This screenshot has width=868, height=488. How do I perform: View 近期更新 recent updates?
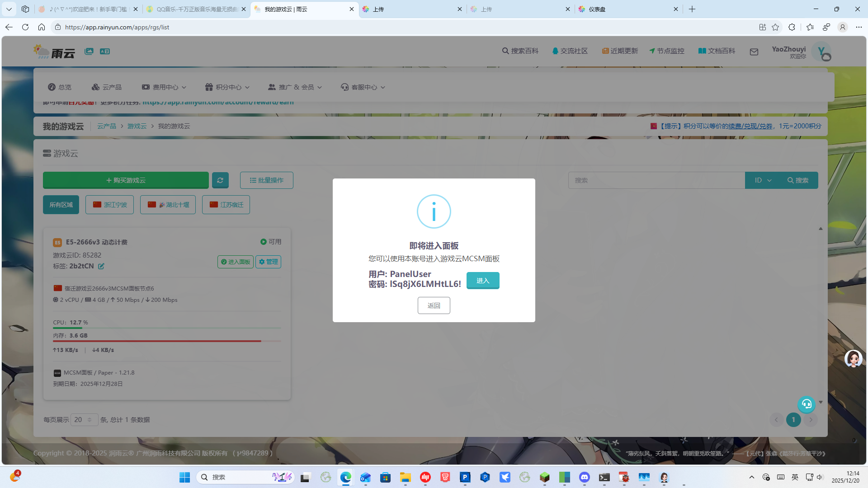click(620, 51)
